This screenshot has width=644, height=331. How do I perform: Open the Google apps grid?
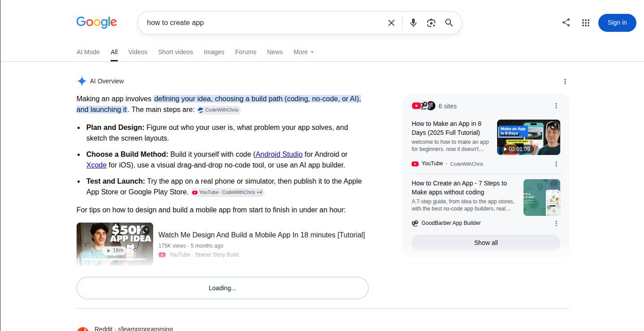(586, 23)
